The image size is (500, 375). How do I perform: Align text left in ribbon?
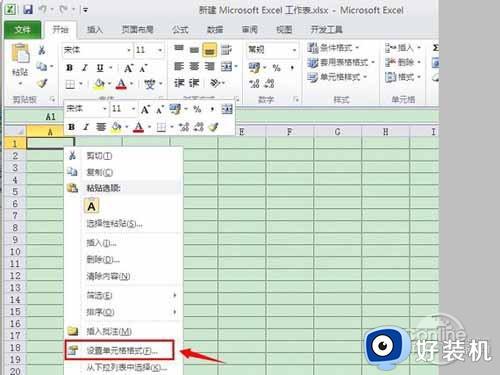[x=179, y=67]
